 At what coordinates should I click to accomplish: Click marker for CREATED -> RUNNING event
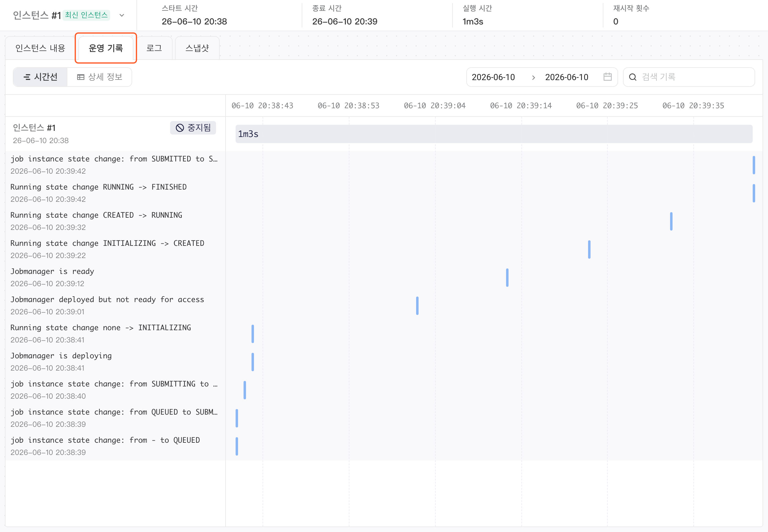tap(671, 221)
